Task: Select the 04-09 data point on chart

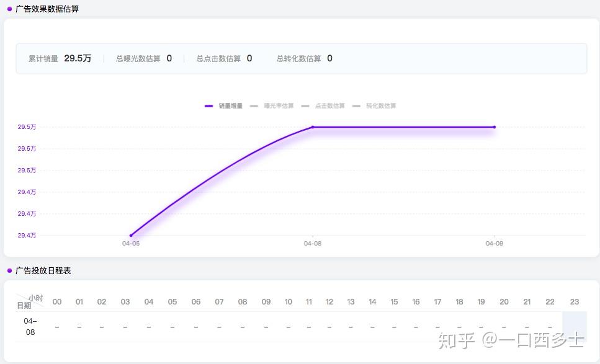Action: 495,127
